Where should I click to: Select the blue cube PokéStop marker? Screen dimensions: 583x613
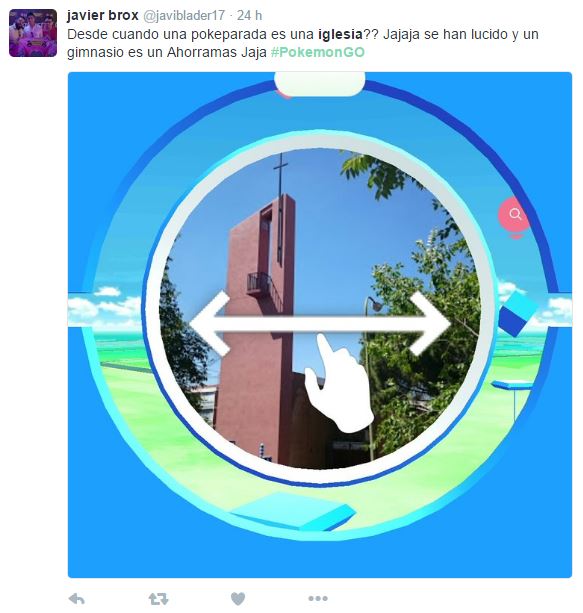click(517, 314)
